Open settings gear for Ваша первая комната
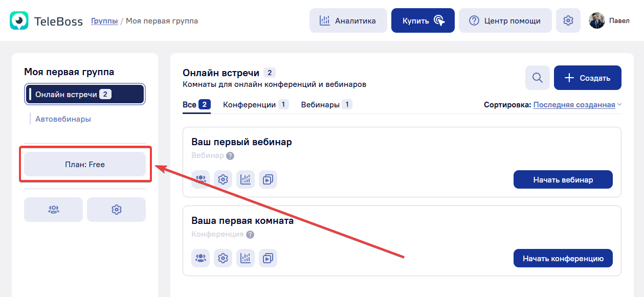The width and height of the screenshot is (644, 297). point(223,258)
